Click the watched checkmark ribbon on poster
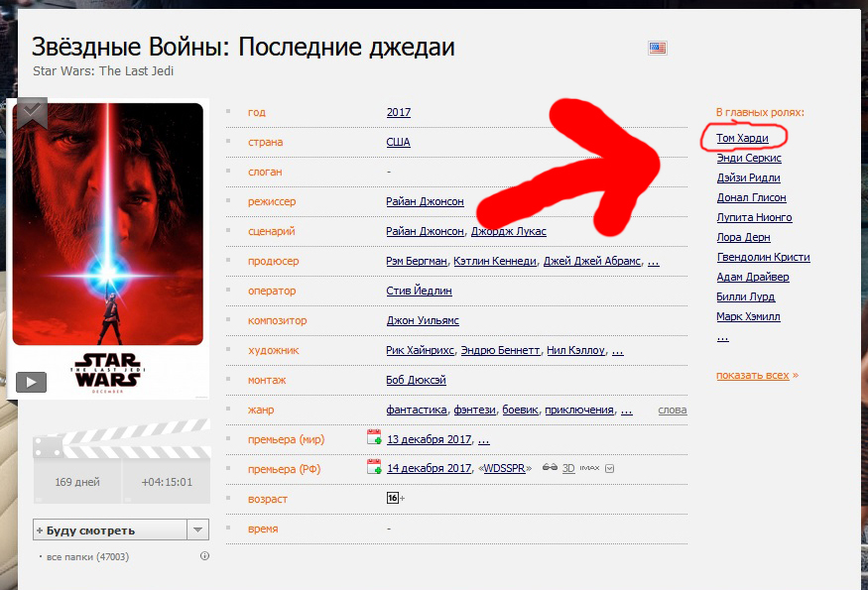This screenshot has width=868, height=590. pos(32,112)
